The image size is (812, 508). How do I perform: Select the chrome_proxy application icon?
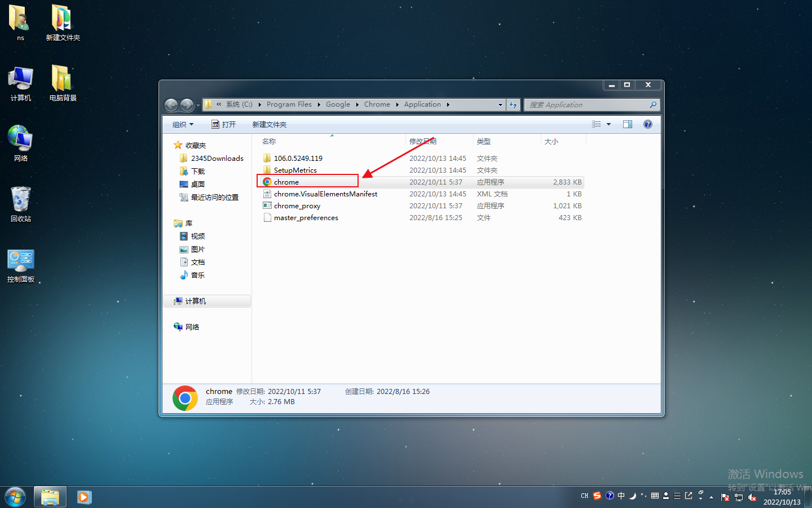click(x=267, y=205)
